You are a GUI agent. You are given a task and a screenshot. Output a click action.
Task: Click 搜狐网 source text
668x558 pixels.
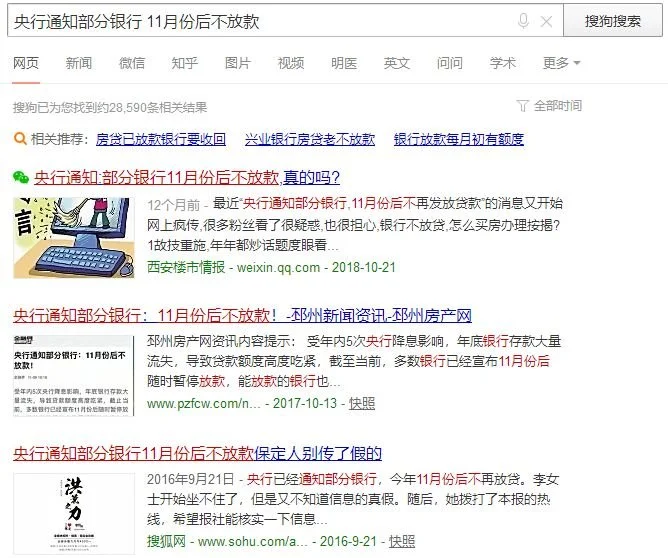point(166,541)
